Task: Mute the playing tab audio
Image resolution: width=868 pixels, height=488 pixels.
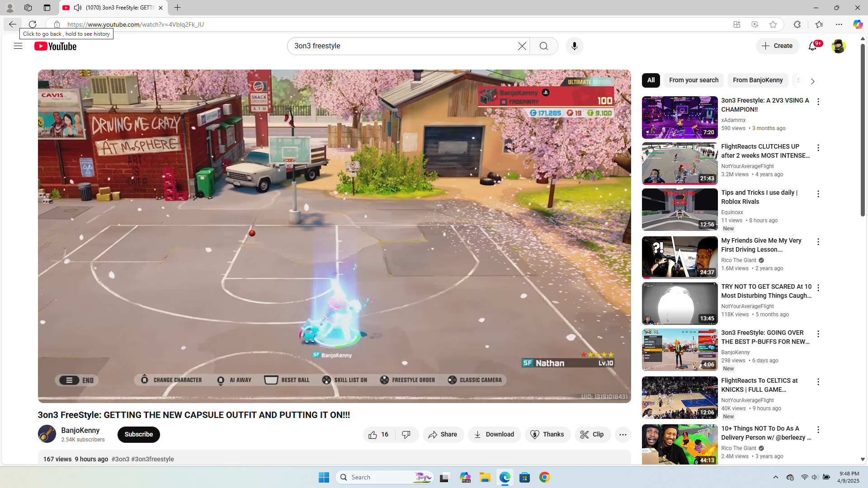Action: 78,8
